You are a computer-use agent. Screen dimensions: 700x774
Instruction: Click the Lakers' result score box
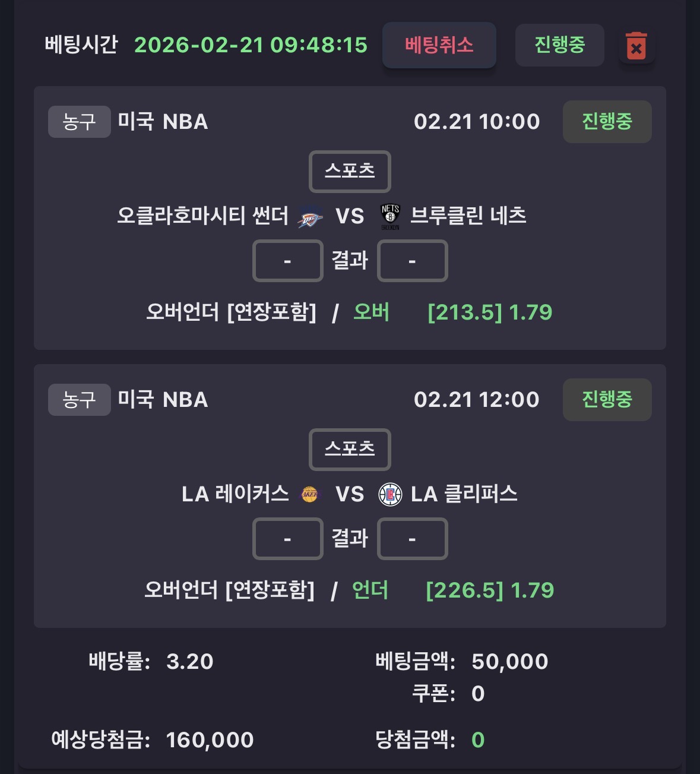pos(288,539)
